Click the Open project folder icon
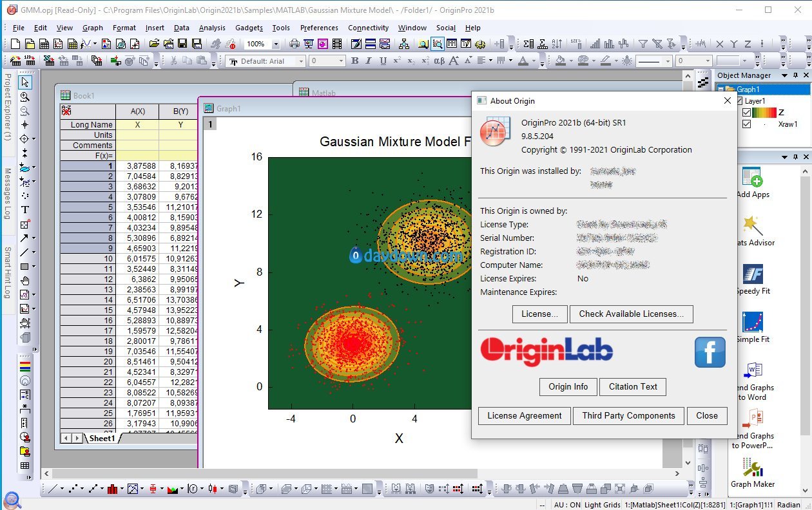This screenshot has width=812, height=510. 154,44
